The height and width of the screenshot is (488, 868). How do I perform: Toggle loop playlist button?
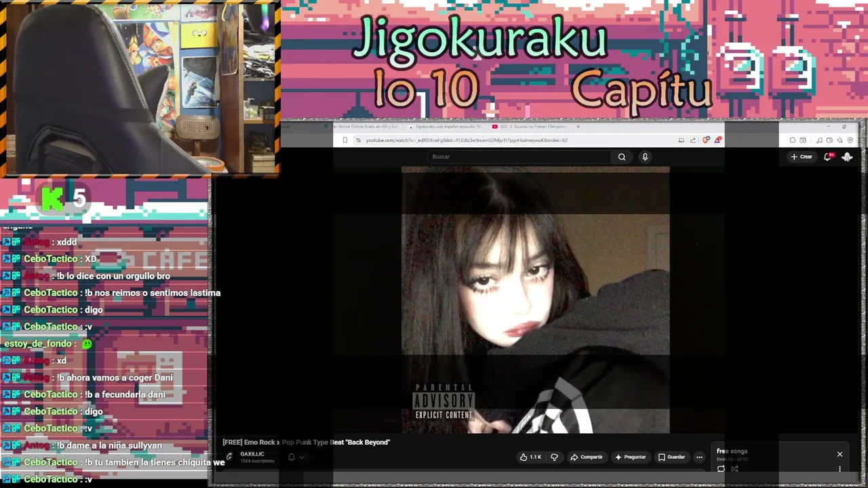tap(721, 468)
